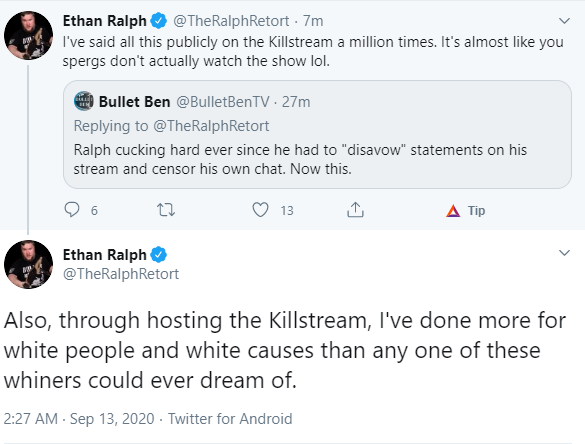Open the share upload icon menu

pos(355,210)
